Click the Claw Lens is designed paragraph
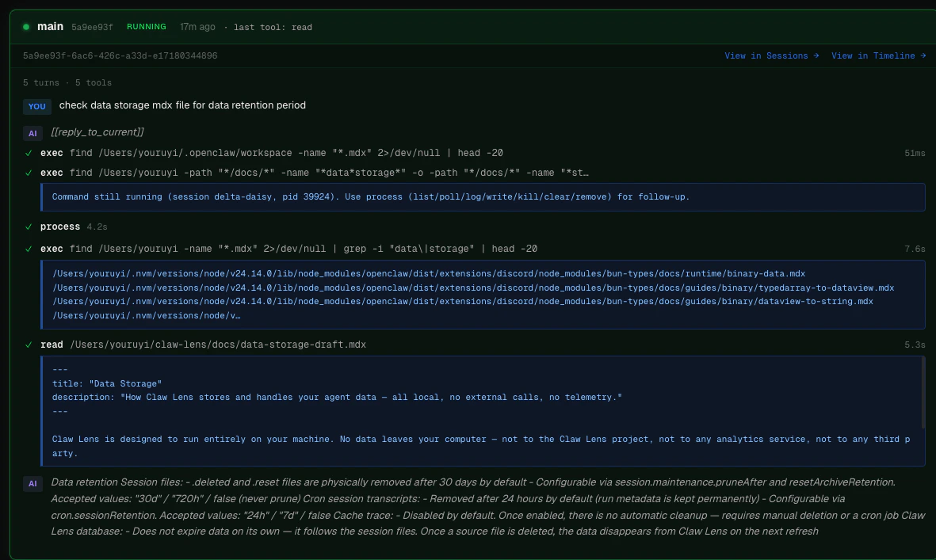 click(x=481, y=446)
